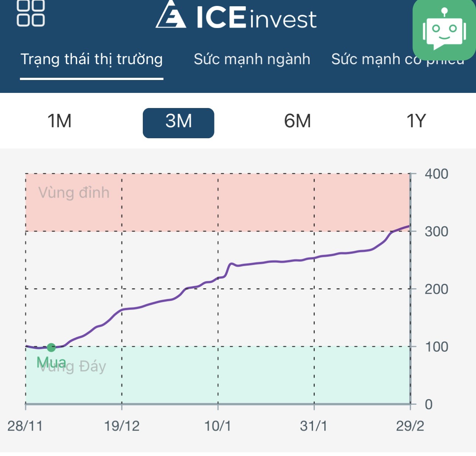
Task: Choose the 6M time range
Action: pos(297,121)
